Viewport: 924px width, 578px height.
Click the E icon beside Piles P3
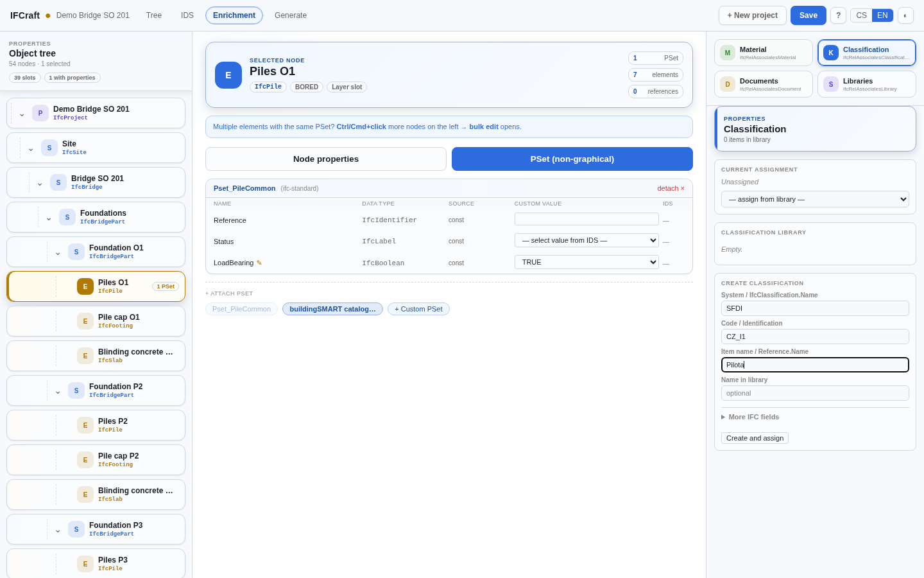pyautogui.click(x=85, y=564)
